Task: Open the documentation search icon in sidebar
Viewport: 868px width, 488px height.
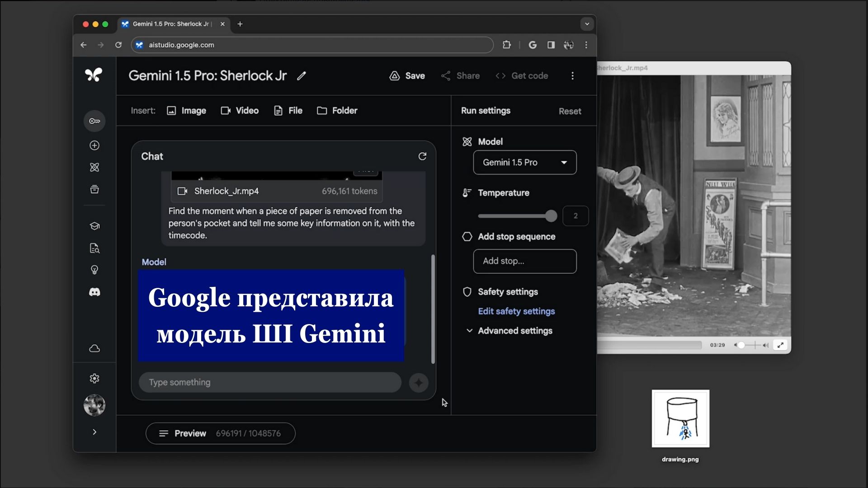Action: (94, 248)
